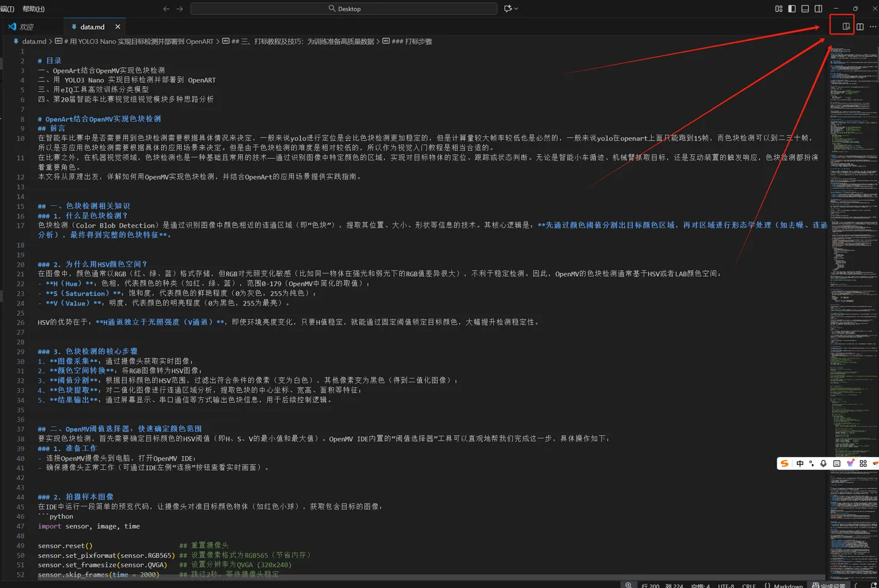Toggle Chinese/English input mode 中
Image resolution: width=879 pixels, height=588 pixels.
(x=800, y=464)
